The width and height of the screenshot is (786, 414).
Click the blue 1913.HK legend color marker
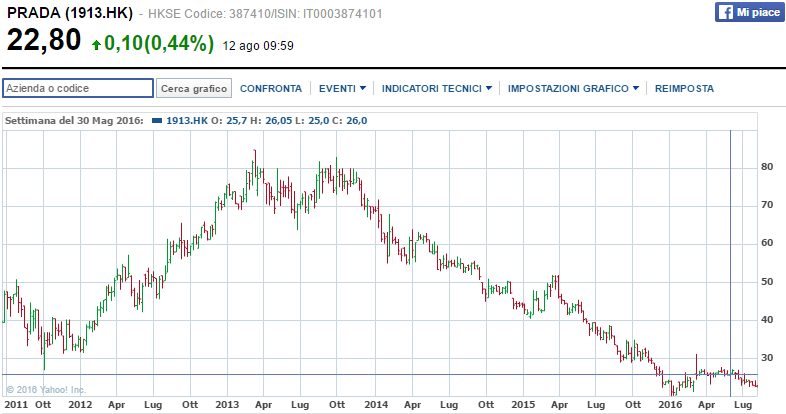[x=157, y=120]
